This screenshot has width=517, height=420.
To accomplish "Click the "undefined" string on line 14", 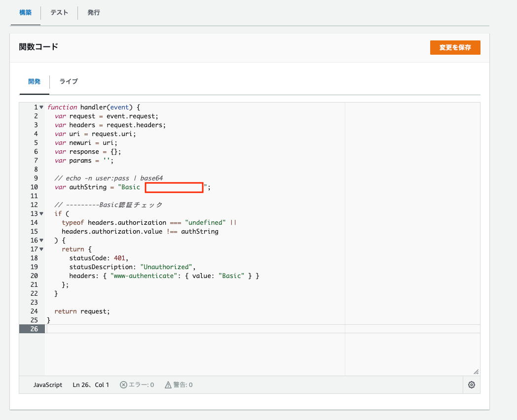I will (205, 223).
